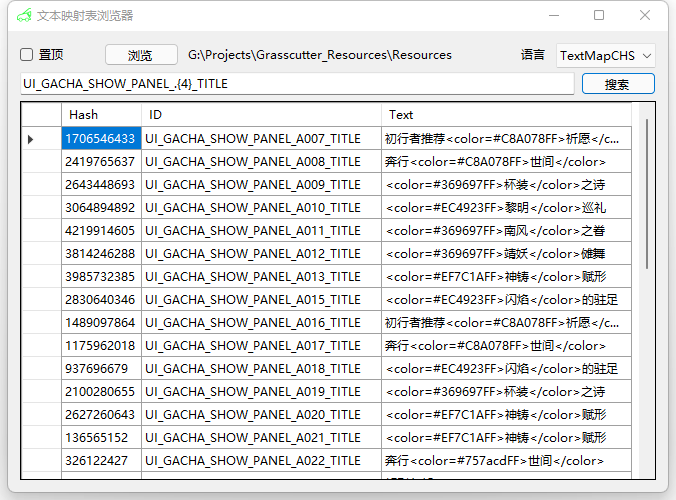
Task: Click the Text column header
Action: 506,115
